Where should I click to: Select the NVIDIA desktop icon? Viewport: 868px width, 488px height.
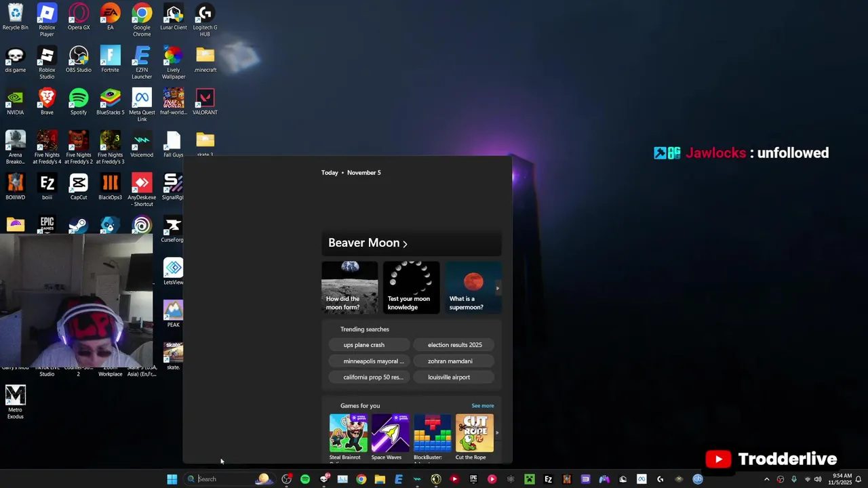click(x=15, y=102)
